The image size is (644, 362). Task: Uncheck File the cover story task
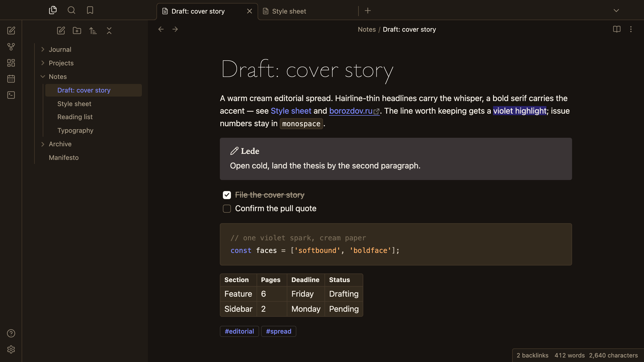click(x=227, y=195)
